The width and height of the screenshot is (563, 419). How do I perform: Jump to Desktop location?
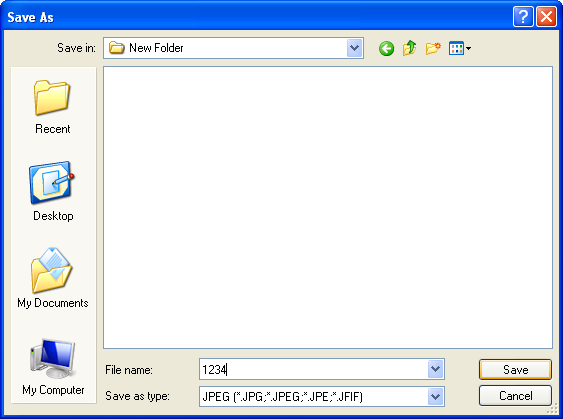click(52, 192)
